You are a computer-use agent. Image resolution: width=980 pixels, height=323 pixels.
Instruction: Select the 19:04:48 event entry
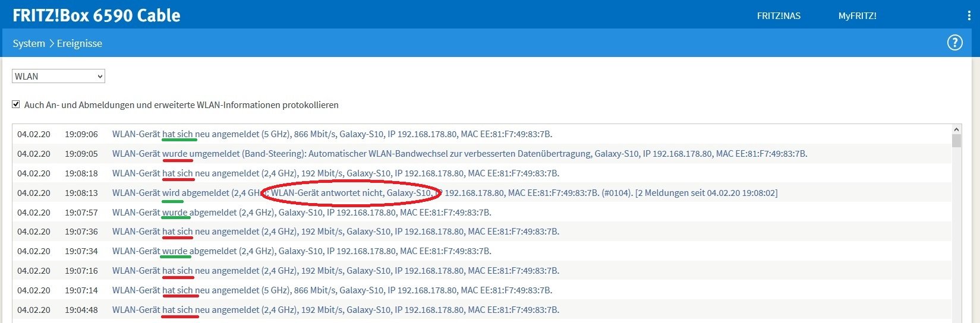click(482, 310)
